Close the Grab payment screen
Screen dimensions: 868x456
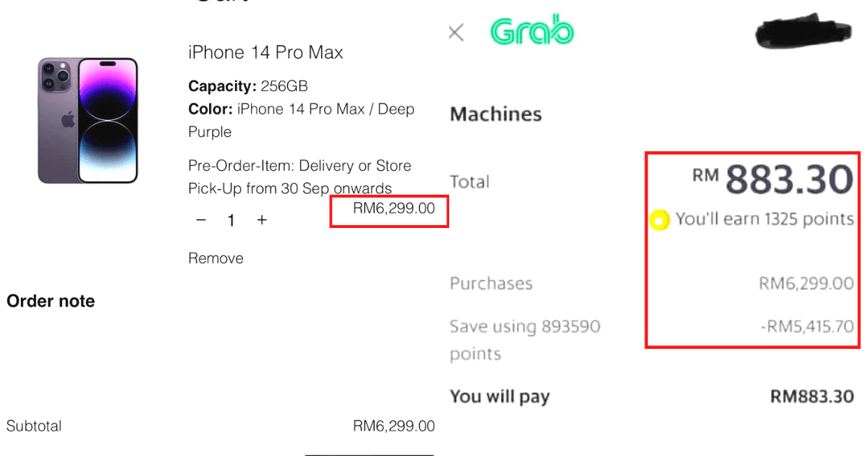tap(456, 33)
